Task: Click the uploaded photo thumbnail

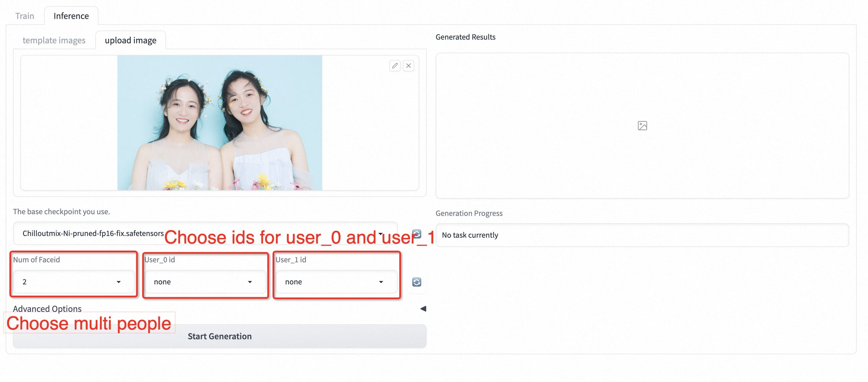Action: (220, 123)
